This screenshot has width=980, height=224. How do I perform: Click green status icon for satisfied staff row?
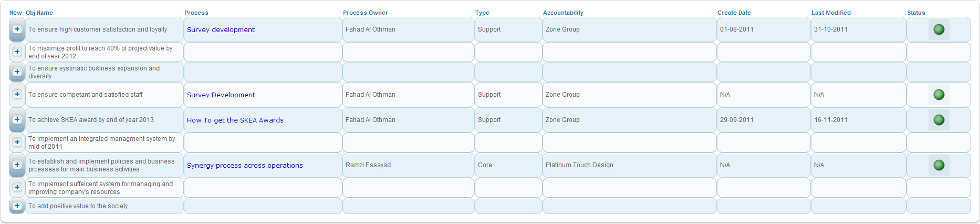point(939,95)
